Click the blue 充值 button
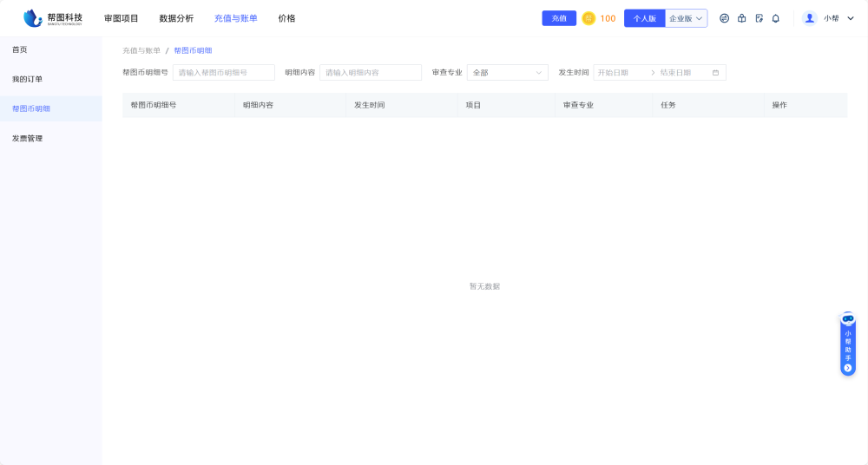The image size is (868, 465). click(558, 18)
